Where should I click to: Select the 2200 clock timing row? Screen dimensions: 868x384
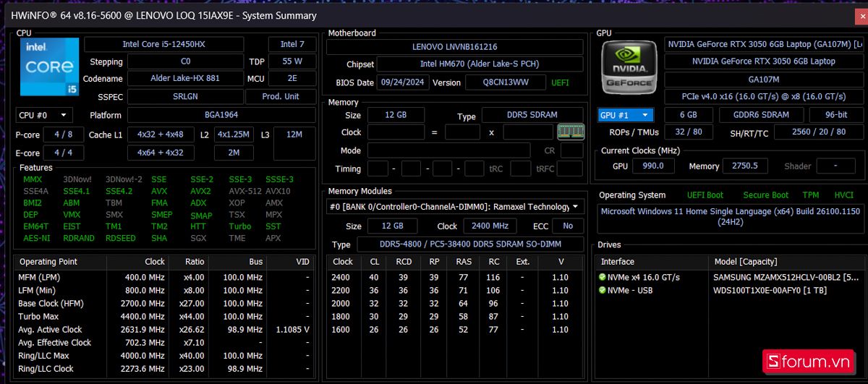(454, 290)
